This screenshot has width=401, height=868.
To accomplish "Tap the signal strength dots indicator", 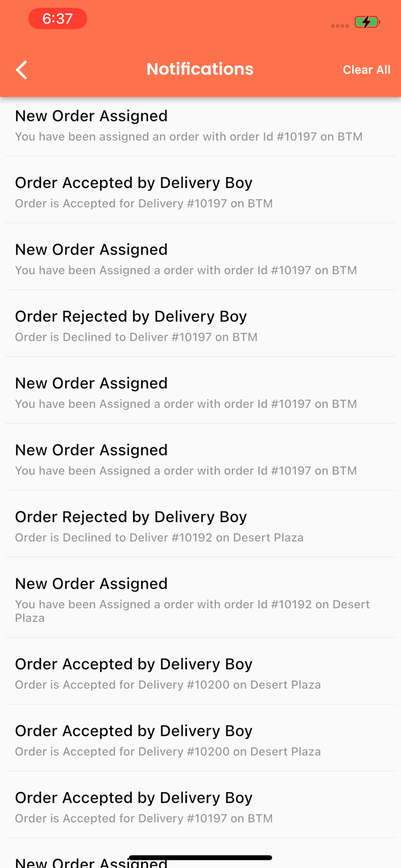I will tap(339, 25).
